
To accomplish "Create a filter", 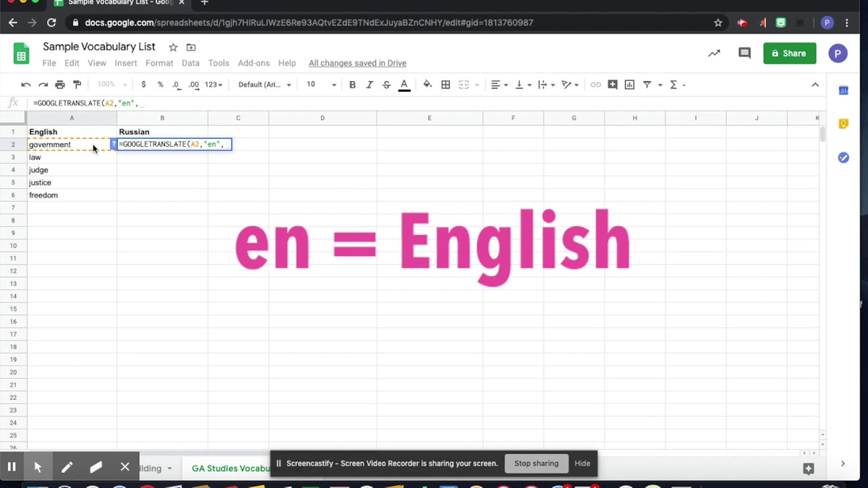I will (647, 85).
